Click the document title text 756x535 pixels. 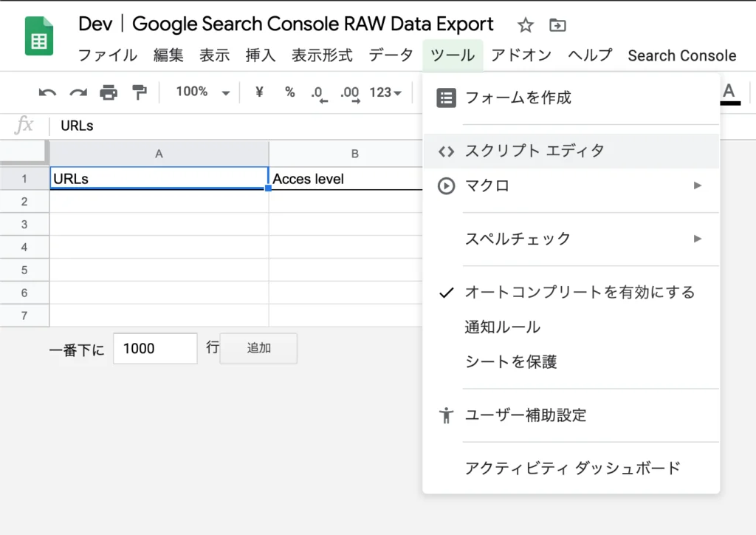(x=286, y=24)
